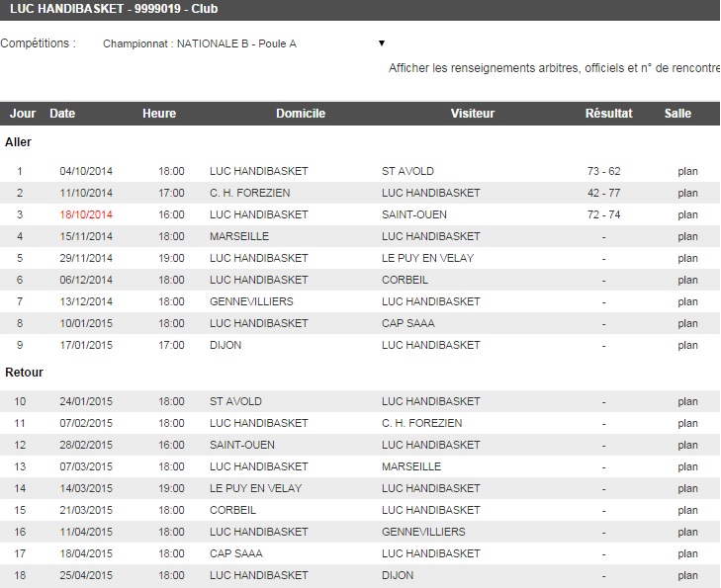The image size is (721, 588).
Task: Open plan link for 11/04/2015 GENNEVILLIERS match
Action: tap(687, 532)
